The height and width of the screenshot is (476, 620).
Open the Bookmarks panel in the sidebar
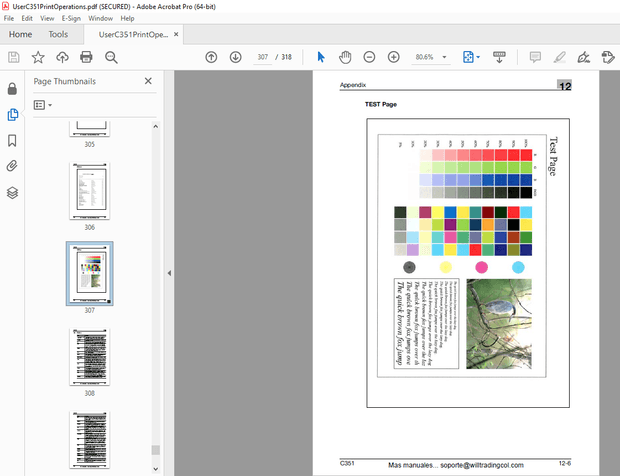pyautogui.click(x=12, y=140)
